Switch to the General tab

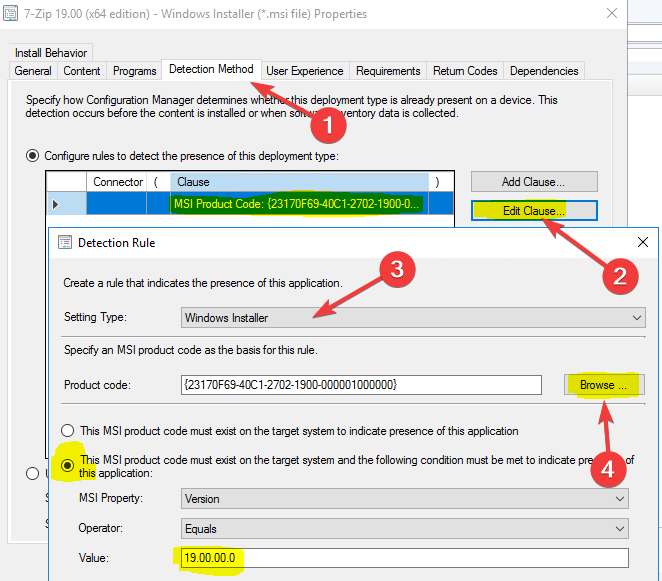(x=33, y=71)
